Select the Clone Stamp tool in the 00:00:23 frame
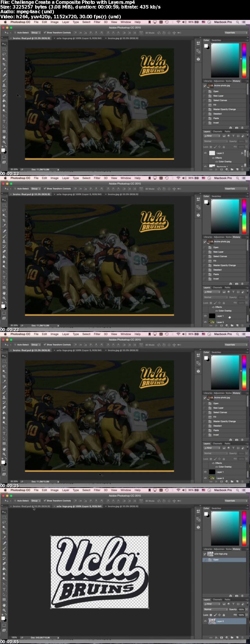Screen dimensions: 250x644 coord(4,241)
